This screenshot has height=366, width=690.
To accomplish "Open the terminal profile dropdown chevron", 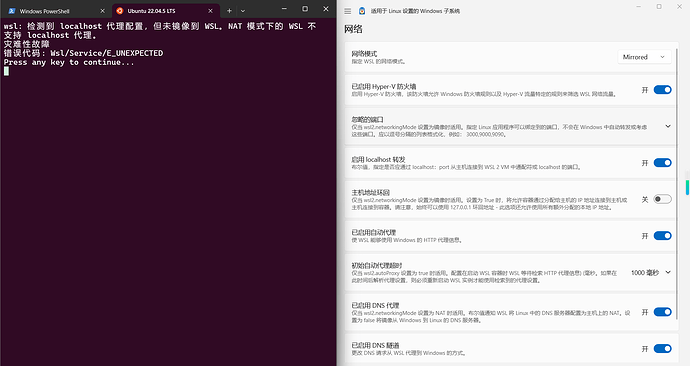I will (x=242, y=11).
